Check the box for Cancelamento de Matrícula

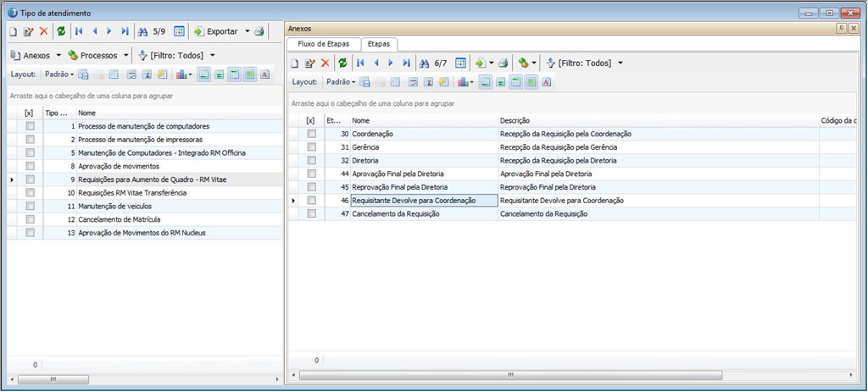point(30,219)
